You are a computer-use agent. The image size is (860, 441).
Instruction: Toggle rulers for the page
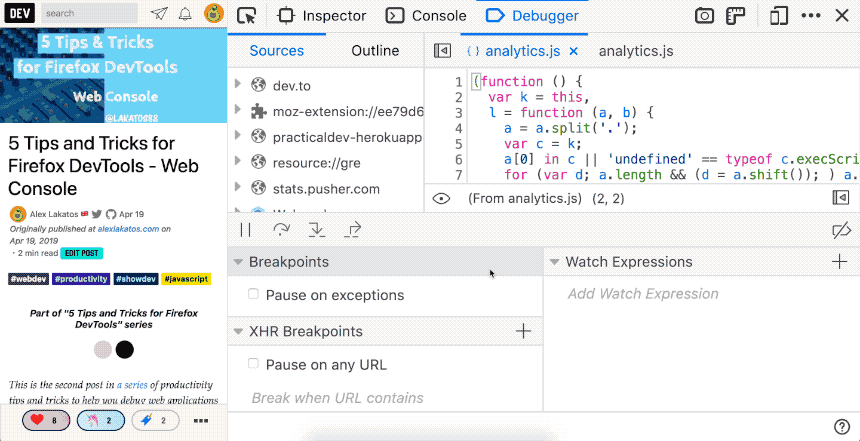tap(735, 16)
